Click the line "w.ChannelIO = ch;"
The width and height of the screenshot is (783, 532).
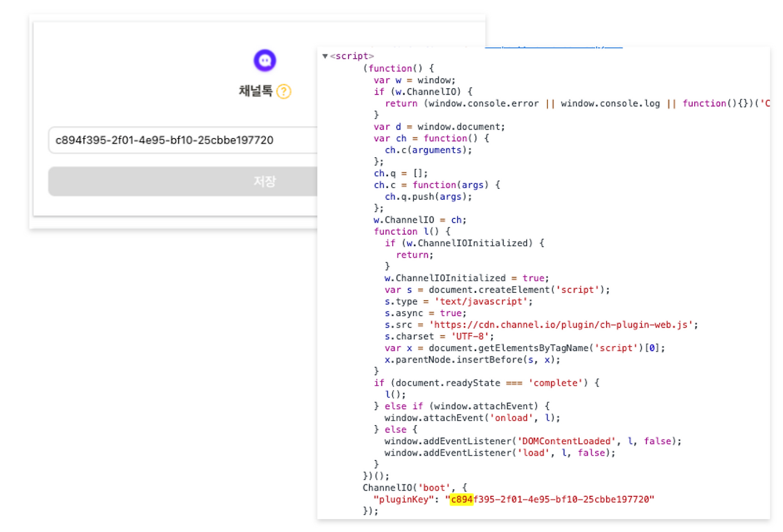pos(420,220)
